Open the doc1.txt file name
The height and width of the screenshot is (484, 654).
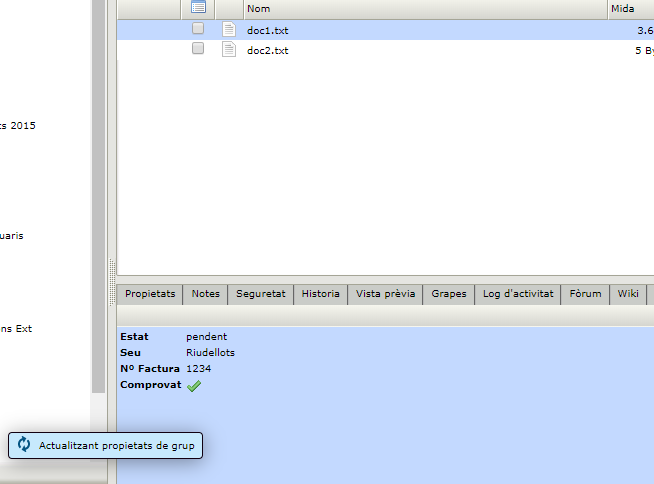coord(267,31)
